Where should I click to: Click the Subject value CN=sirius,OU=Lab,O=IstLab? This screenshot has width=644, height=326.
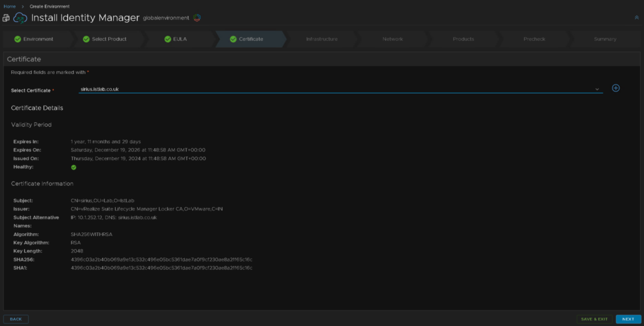point(103,200)
